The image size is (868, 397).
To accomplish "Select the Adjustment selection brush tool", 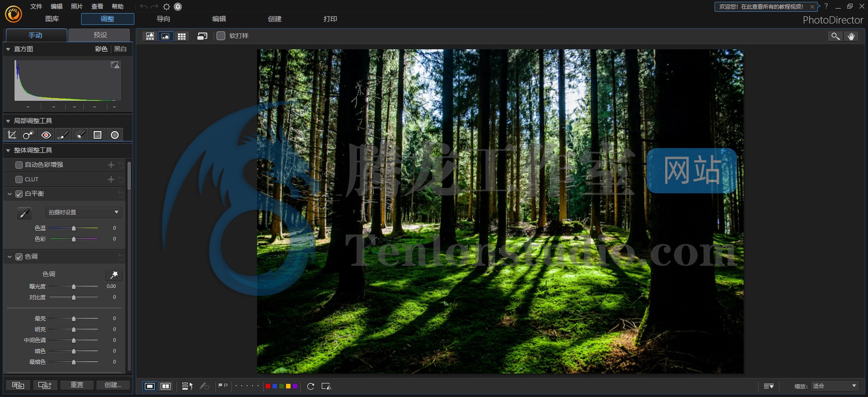I will pos(81,135).
